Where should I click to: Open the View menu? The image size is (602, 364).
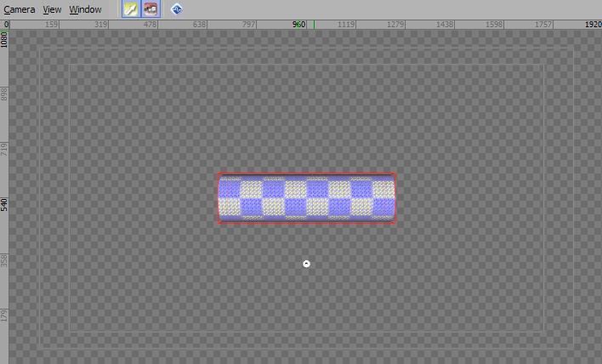point(52,9)
